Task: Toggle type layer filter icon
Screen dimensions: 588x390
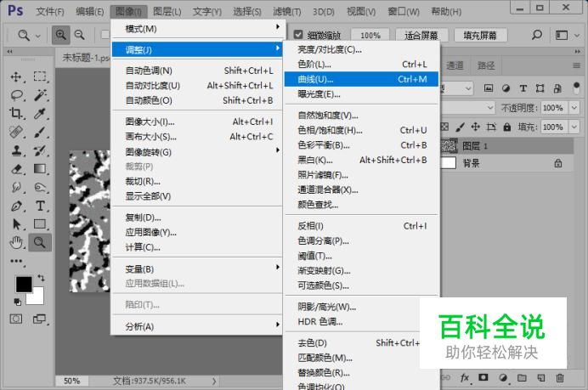Action: (523, 88)
